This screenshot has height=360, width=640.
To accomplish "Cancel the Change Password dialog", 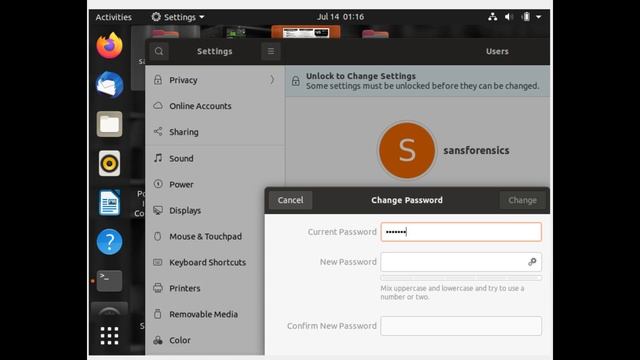I will click(290, 200).
